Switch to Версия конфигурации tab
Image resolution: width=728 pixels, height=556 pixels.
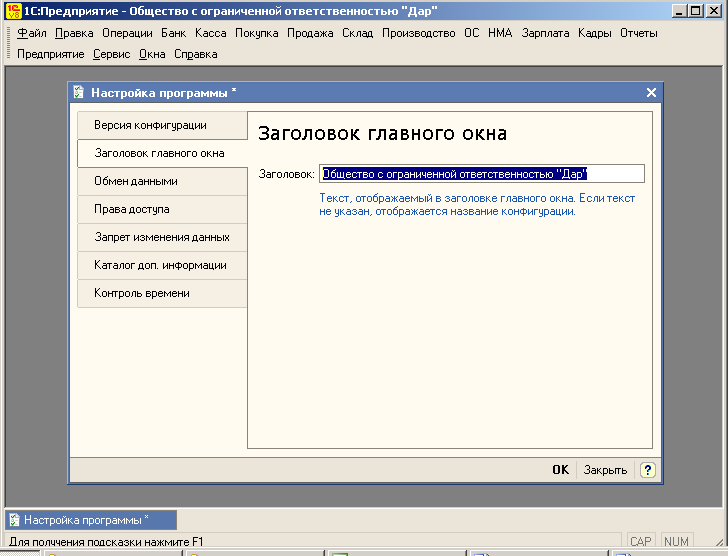tap(162, 125)
